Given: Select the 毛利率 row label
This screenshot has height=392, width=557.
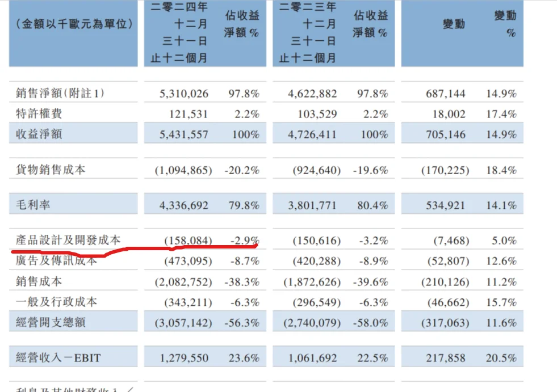Looking at the screenshot, I should tap(30, 204).
